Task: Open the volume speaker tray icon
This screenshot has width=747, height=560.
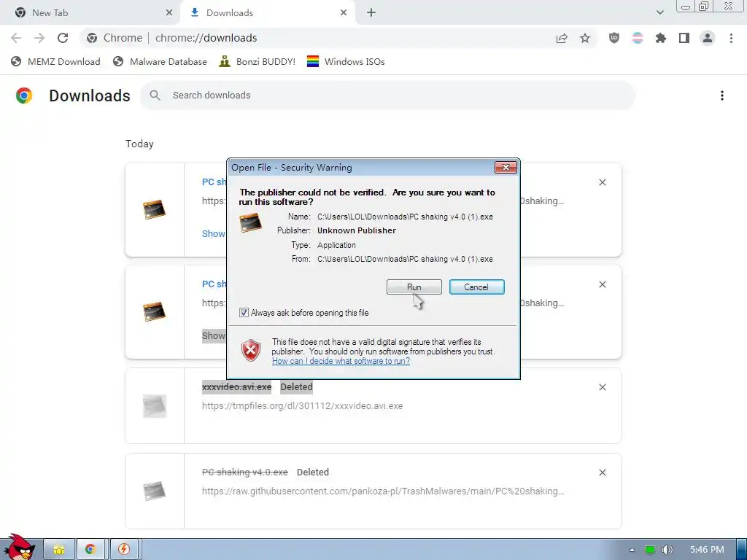Action: pos(667,550)
